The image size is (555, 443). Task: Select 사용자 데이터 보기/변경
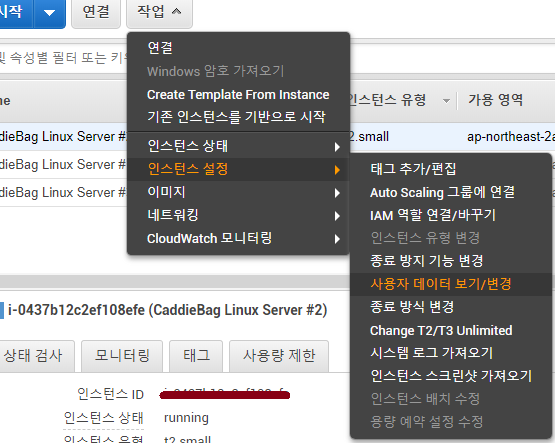[x=451, y=284]
